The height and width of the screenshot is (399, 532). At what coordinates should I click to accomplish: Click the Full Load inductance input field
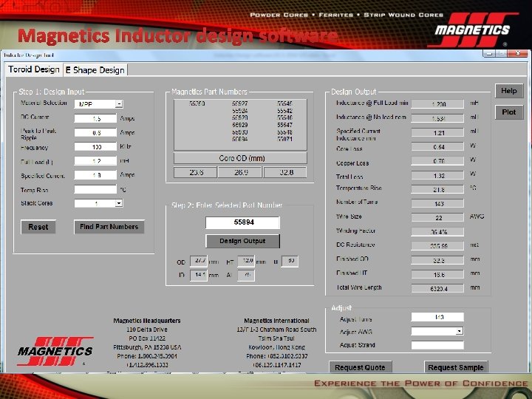[95, 161]
